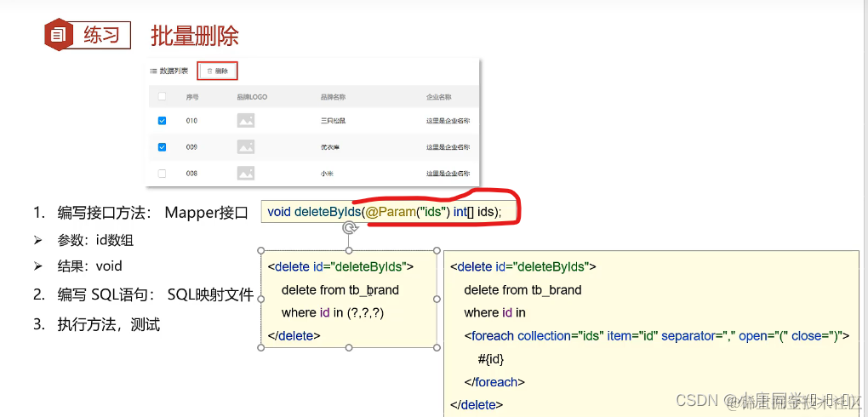Screen dimensions: 868x417
Task: Click the 008 serial number cell
Action: click(191, 174)
